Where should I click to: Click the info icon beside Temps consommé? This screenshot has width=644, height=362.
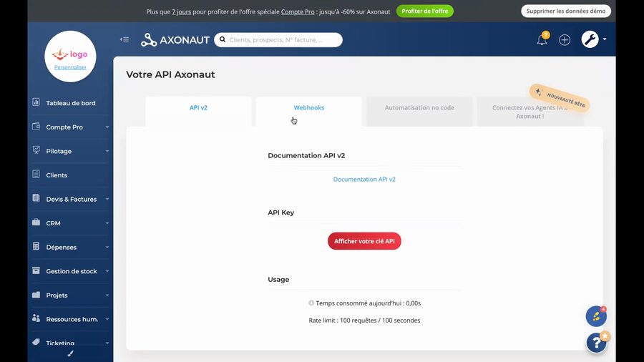pyautogui.click(x=311, y=303)
